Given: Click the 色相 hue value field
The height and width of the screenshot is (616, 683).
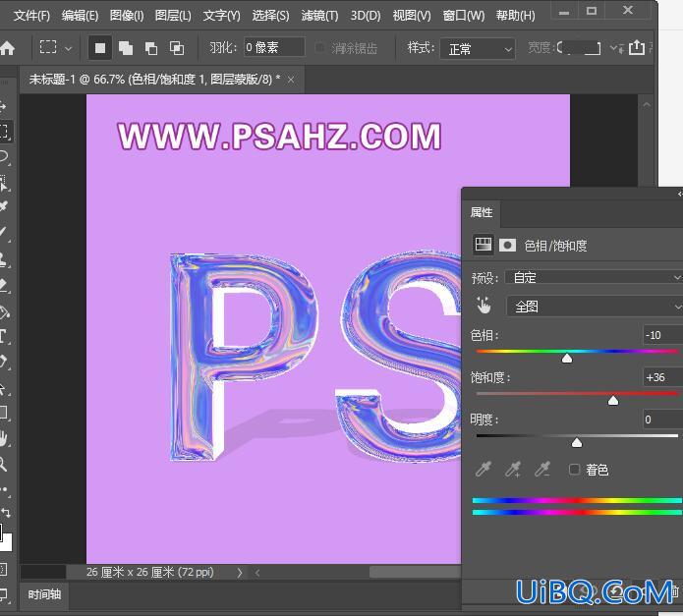Looking at the screenshot, I should [x=662, y=335].
